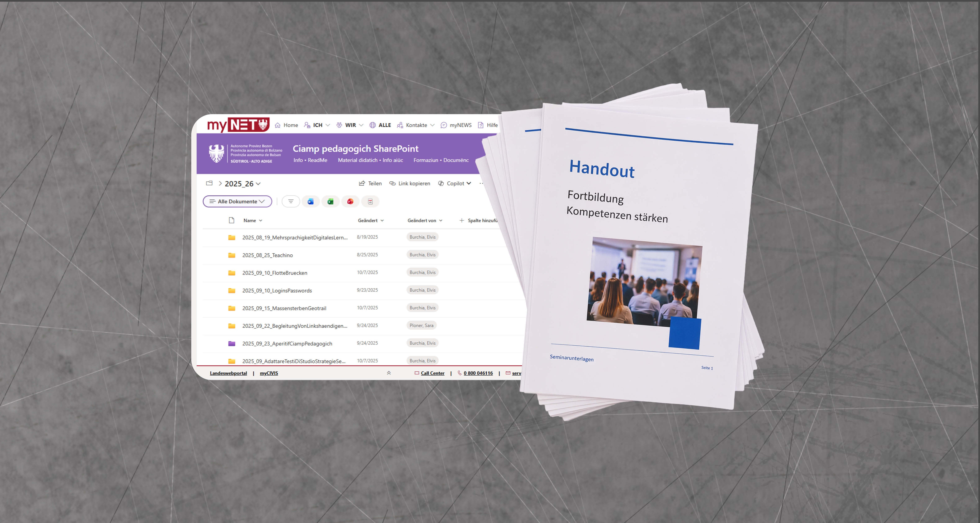Screen dimensions: 980x523
Task: Filter documents by Word file type
Action: [310, 202]
